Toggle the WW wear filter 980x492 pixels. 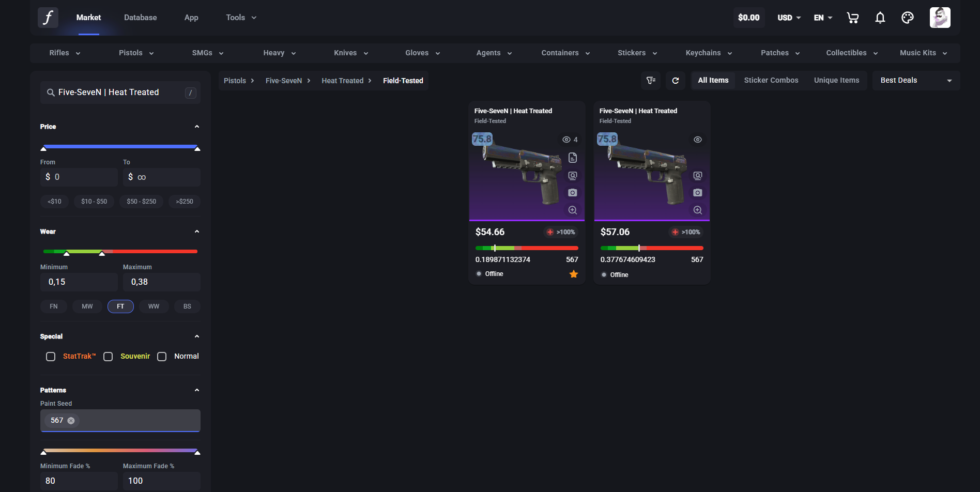pos(154,306)
